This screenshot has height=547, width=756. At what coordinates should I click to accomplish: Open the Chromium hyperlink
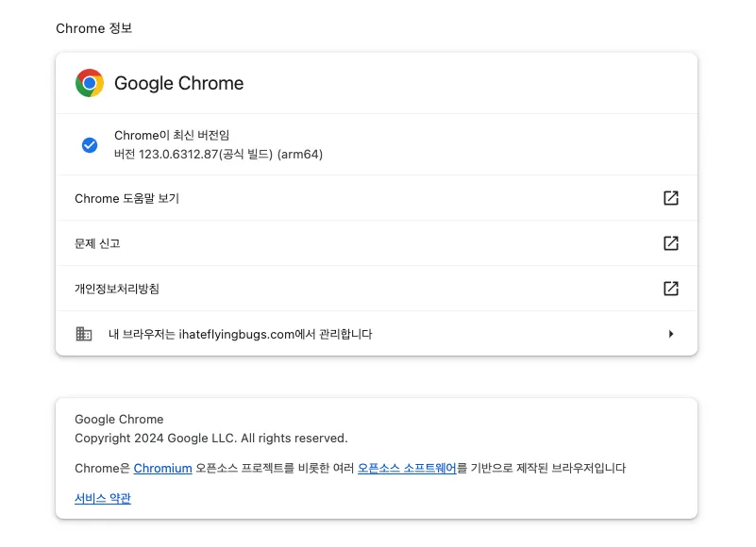click(x=162, y=468)
